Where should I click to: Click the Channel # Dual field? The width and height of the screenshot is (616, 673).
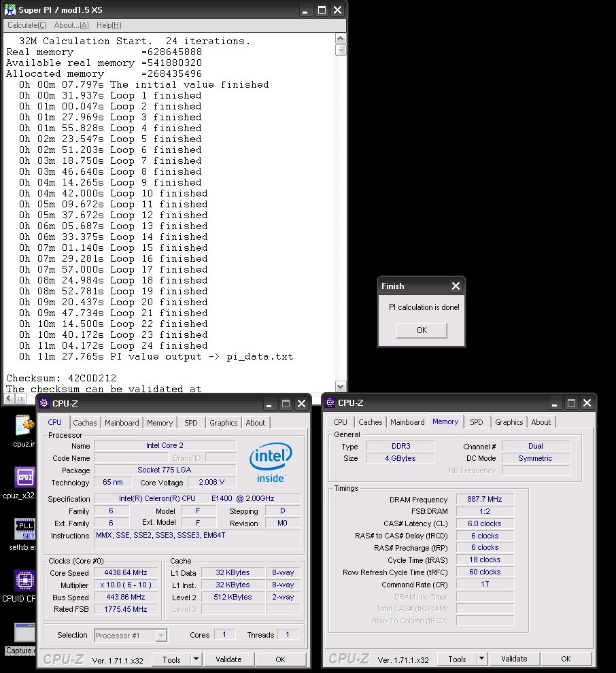click(536, 447)
